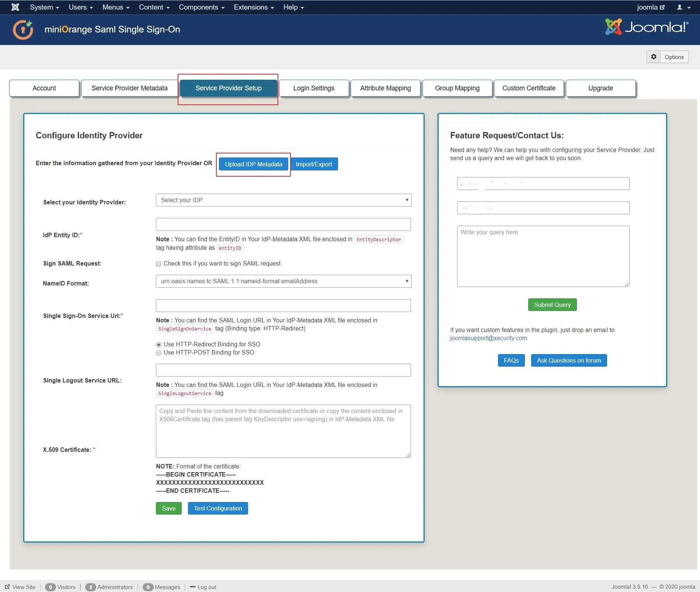Click the Import/Export button
This screenshot has width=700, height=592.
coord(314,164)
